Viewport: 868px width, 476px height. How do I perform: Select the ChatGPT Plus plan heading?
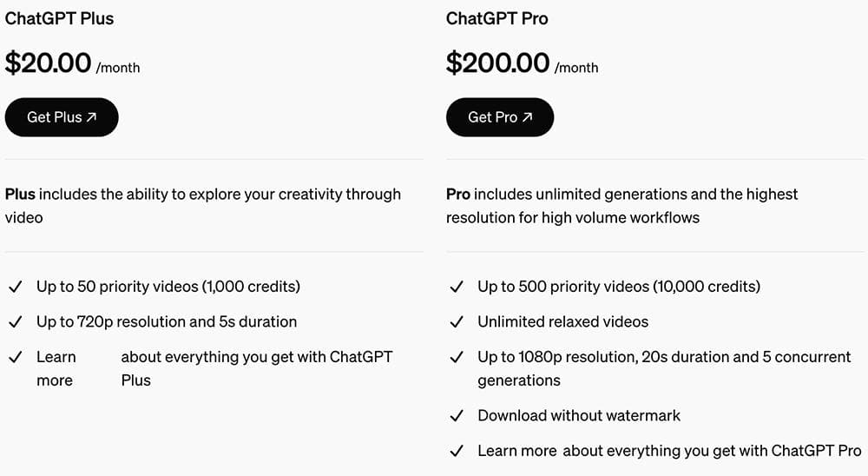tap(59, 18)
